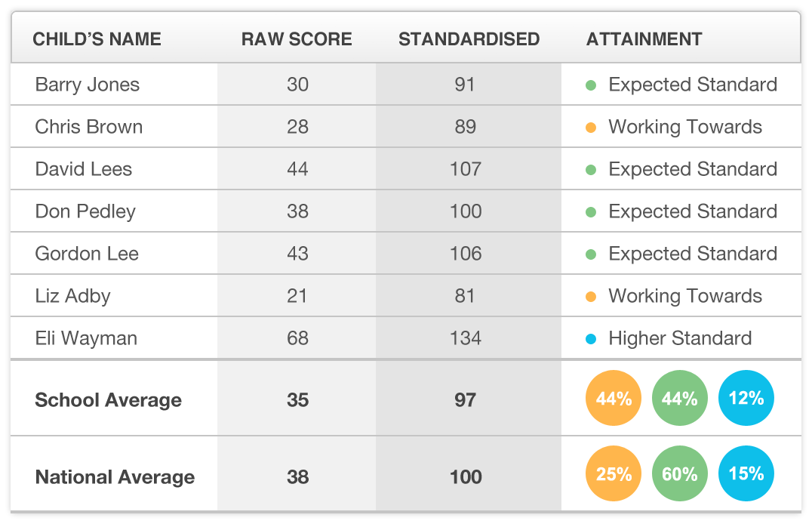Click the National Average row label

tap(115, 477)
